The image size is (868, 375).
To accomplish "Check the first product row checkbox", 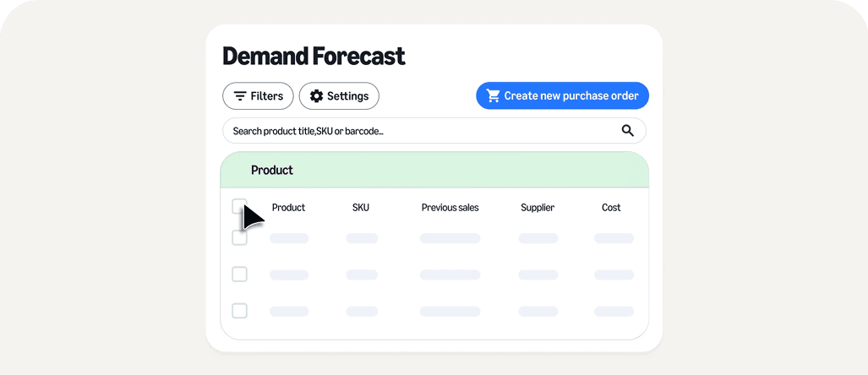I will click(x=239, y=238).
